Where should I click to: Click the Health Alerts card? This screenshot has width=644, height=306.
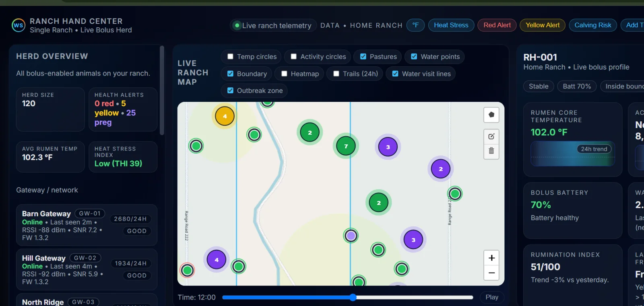pyautogui.click(x=123, y=109)
